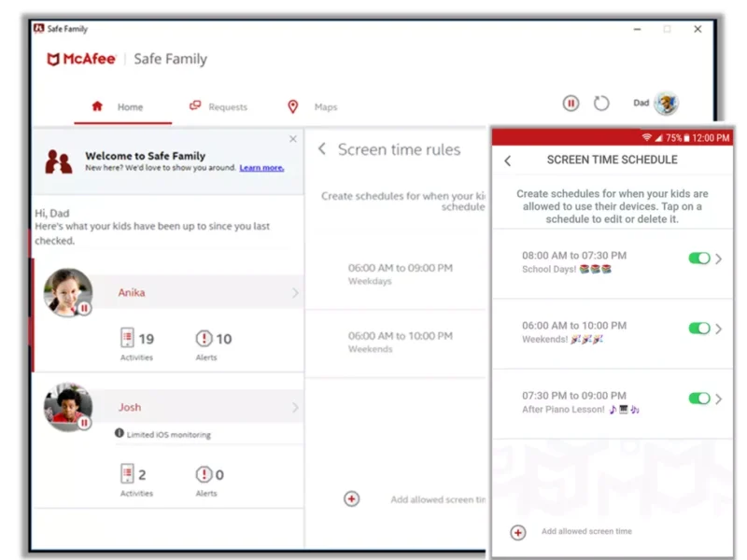Expand Josh's profile row chevron

295,408
